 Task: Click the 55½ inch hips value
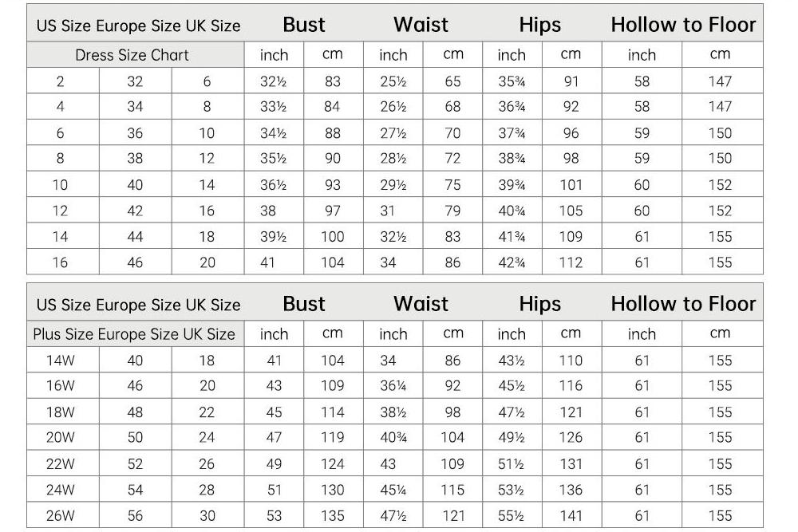512,516
